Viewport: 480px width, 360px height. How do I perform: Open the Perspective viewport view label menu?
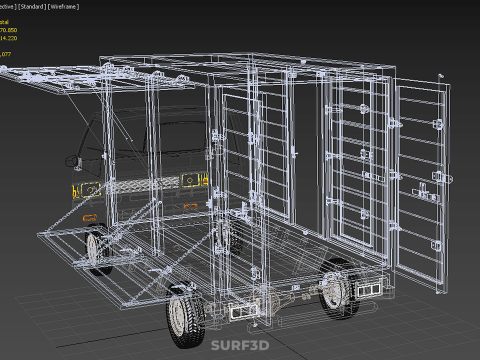point(7,7)
